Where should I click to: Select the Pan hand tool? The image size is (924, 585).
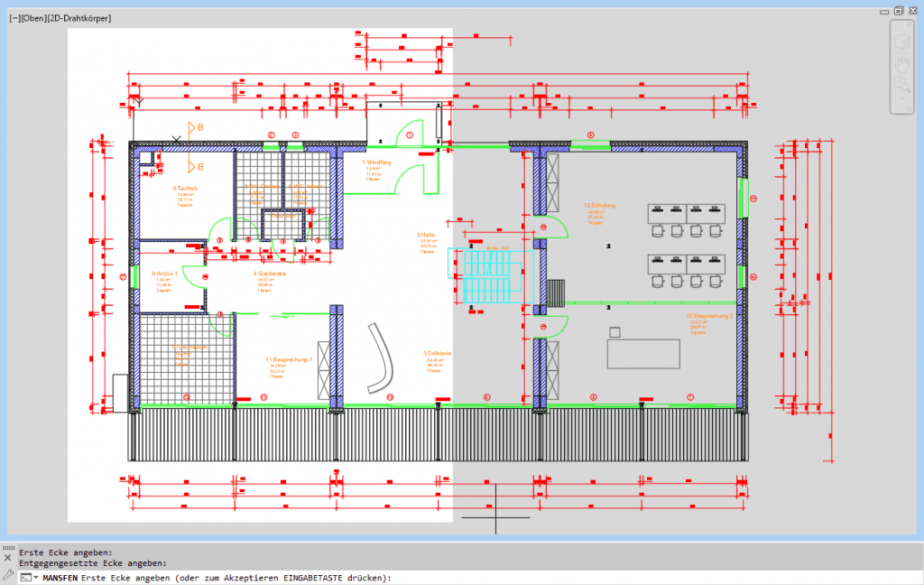coord(902,63)
